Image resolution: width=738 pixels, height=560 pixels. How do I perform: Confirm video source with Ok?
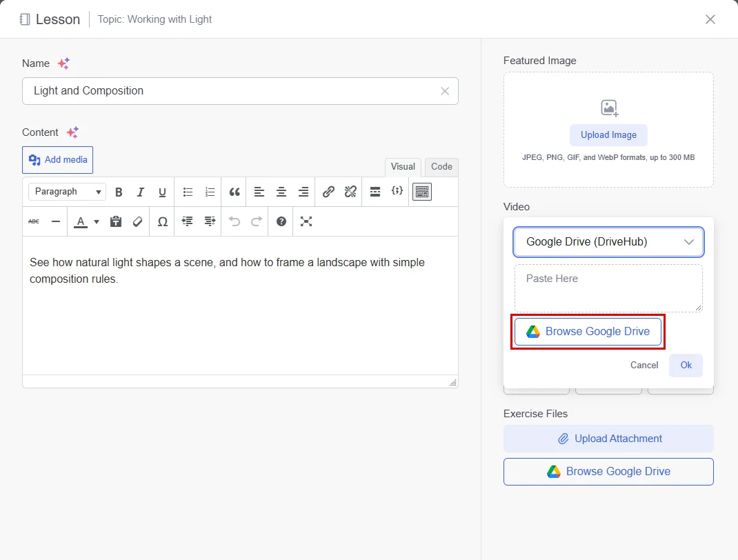pyautogui.click(x=686, y=366)
